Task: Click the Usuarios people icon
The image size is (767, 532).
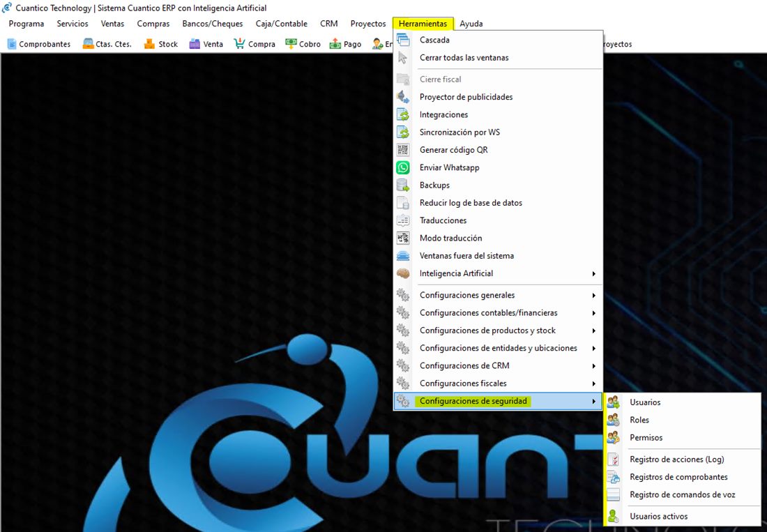Action: [x=614, y=402]
